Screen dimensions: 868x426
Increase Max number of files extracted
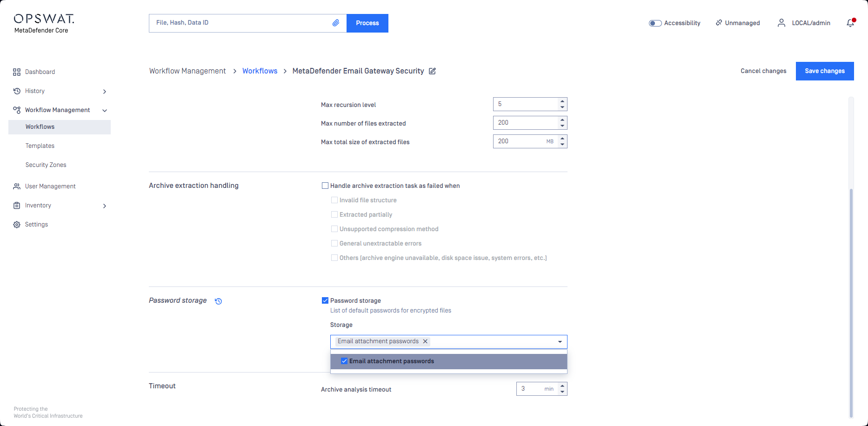coord(562,120)
